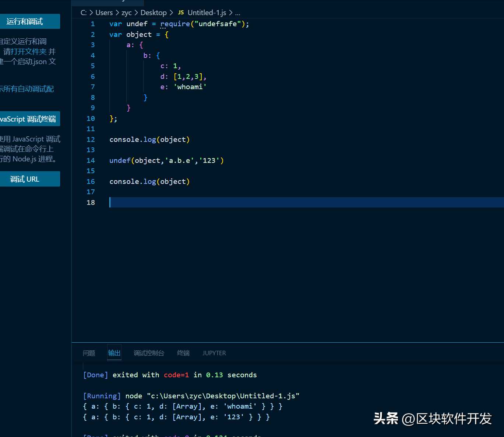Select the 输出 panel tab
The width and height of the screenshot is (504, 437).
[114, 353]
